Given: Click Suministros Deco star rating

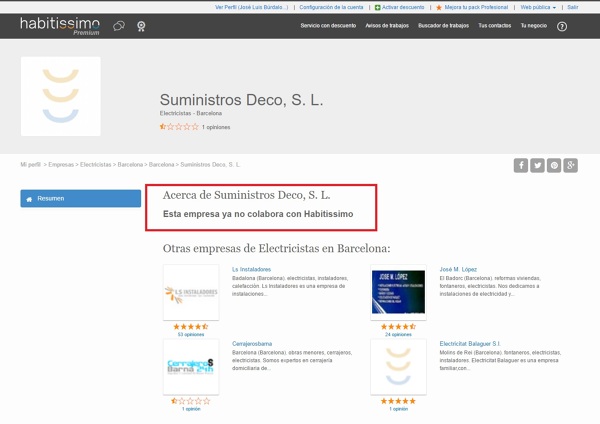Looking at the screenshot, I should [x=179, y=127].
